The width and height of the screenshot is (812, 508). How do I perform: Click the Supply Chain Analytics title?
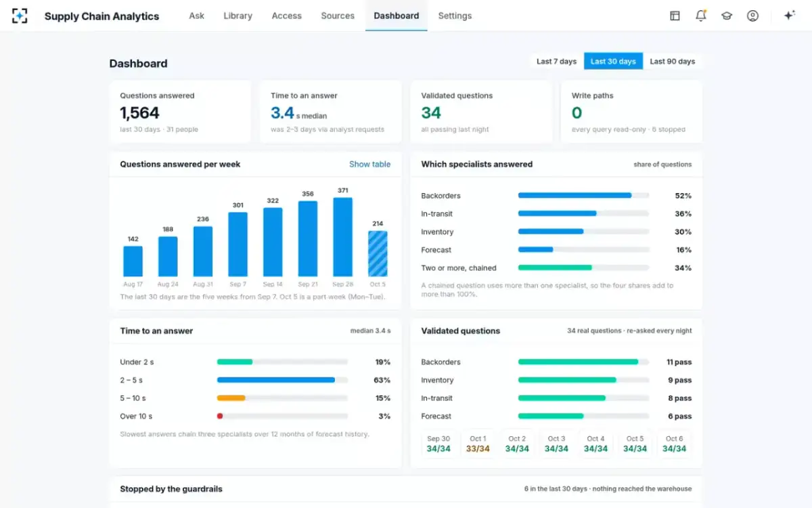click(101, 16)
